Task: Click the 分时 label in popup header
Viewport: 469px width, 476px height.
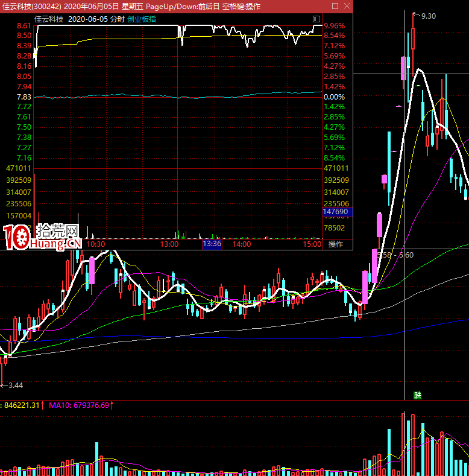Action: pos(118,19)
